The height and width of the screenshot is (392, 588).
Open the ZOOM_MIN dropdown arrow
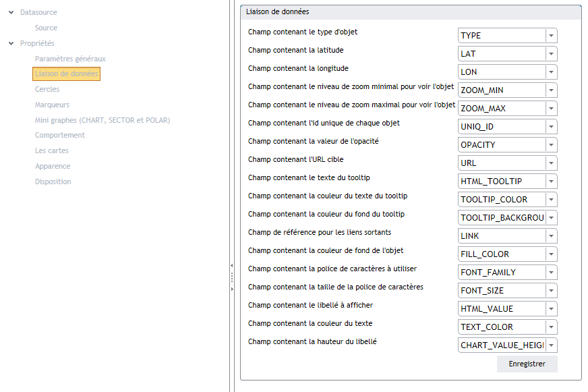point(552,90)
